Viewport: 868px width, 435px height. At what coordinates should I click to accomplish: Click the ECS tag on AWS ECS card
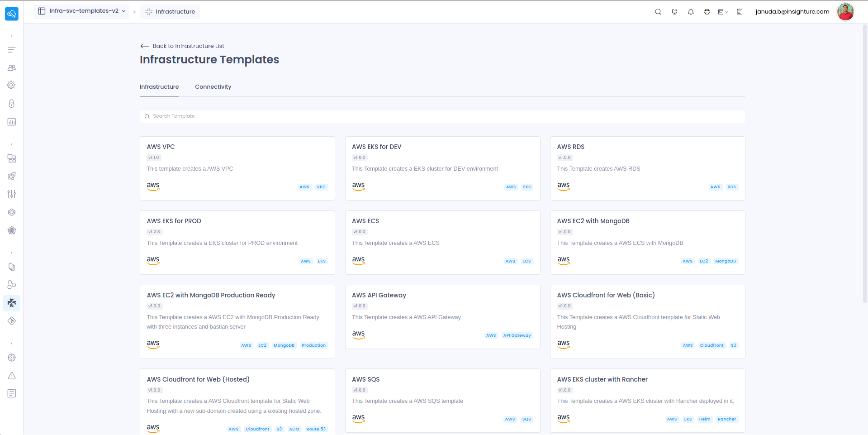(526, 261)
